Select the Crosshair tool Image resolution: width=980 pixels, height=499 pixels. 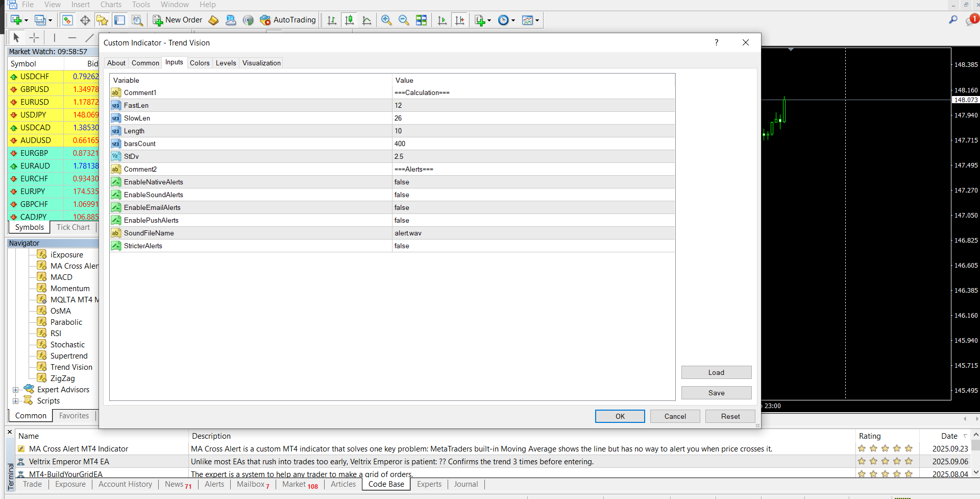coord(34,38)
